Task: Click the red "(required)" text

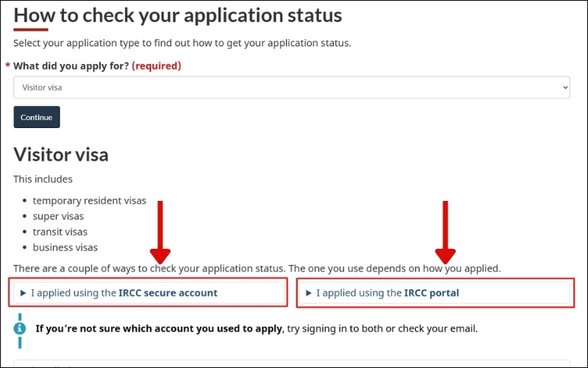Action: click(x=156, y=66)
